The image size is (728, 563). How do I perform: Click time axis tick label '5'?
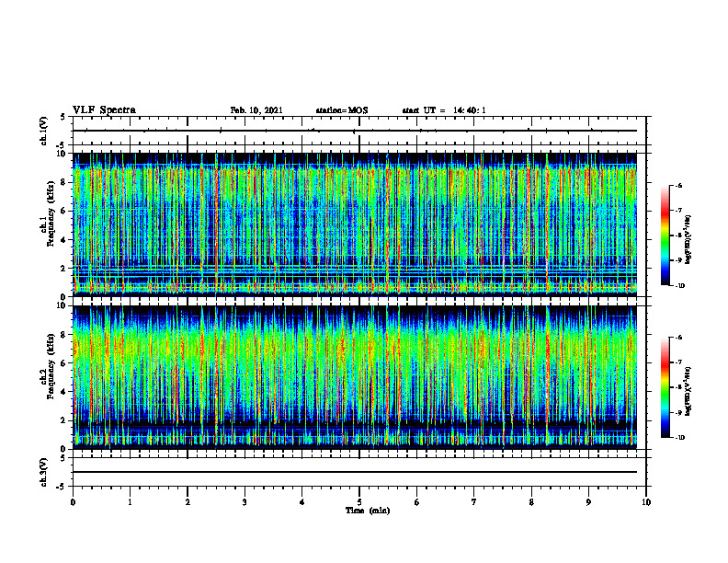[359, 502]
